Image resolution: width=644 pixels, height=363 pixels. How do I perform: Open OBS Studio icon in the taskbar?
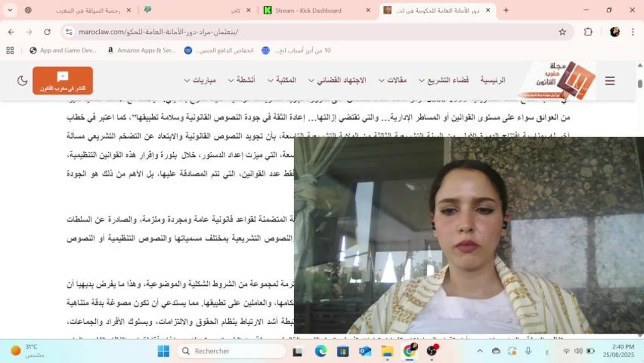432,351
